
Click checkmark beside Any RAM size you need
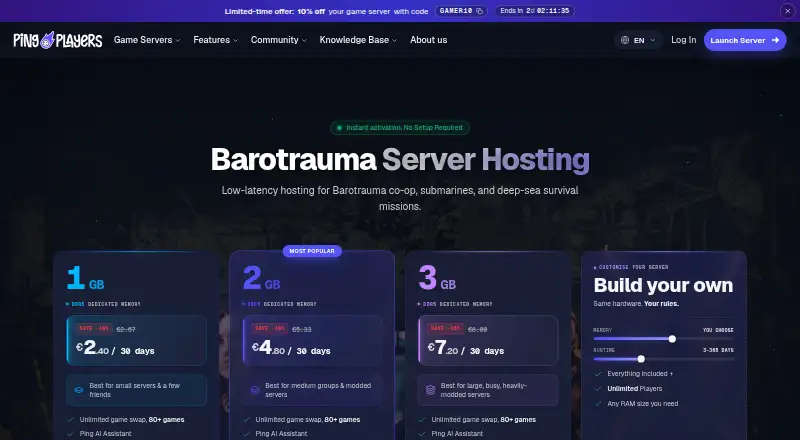(598, 403)
